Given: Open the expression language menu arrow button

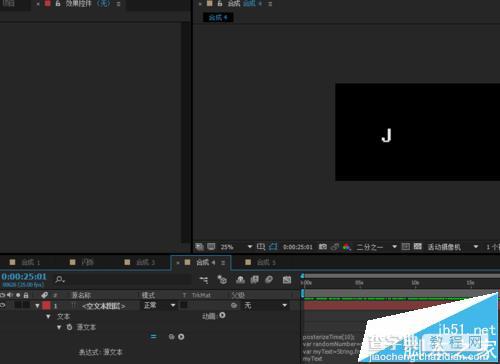Looking at the screenshot, I should click(x=181, y=337).
